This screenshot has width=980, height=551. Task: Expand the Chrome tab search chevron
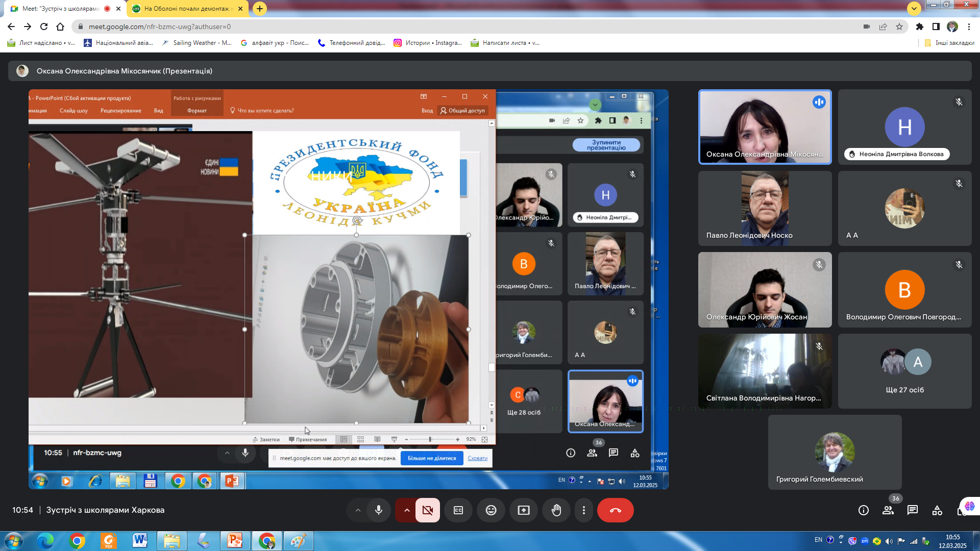pyautogui.click(x=914, y=8)
